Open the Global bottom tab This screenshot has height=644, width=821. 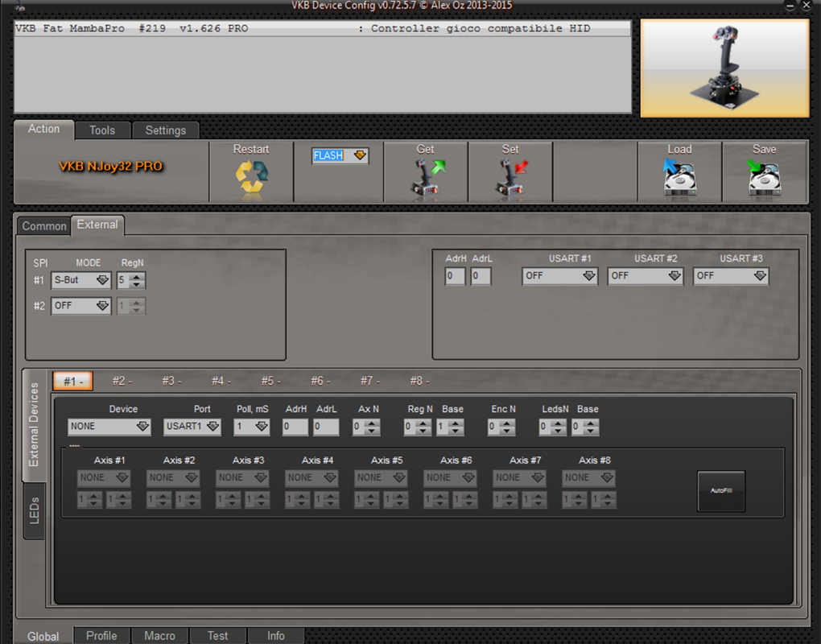pyautogui.click(x=43, y=636)
